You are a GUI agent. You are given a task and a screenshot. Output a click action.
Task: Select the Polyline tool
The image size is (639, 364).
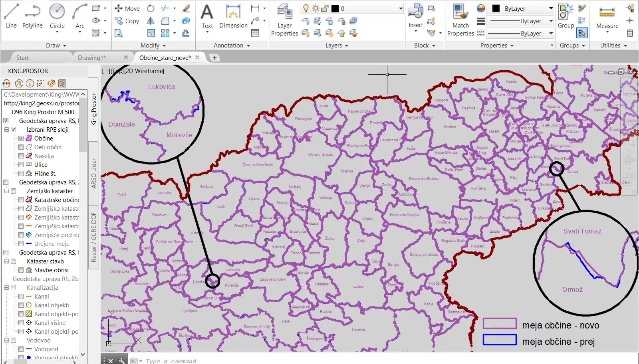coord(32,16)
